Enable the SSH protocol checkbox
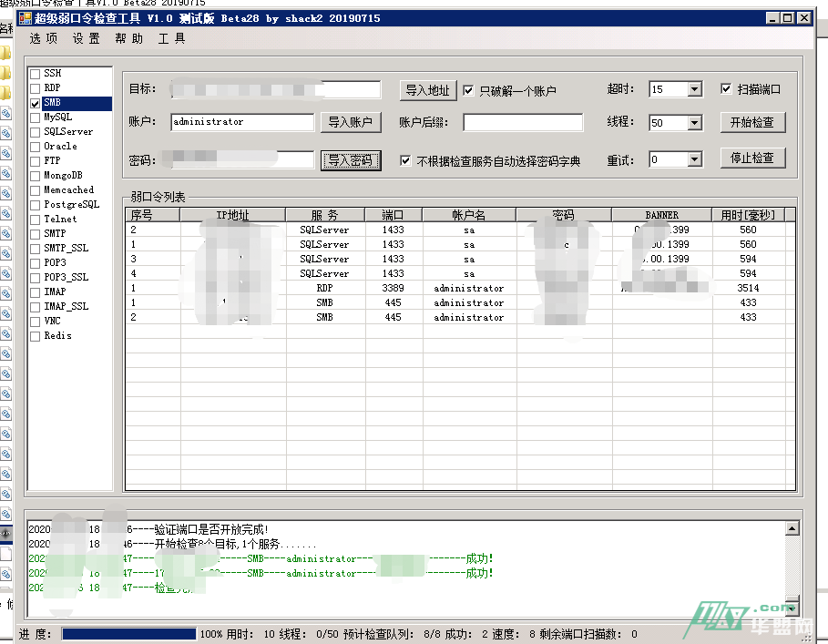 click(33, 73)
